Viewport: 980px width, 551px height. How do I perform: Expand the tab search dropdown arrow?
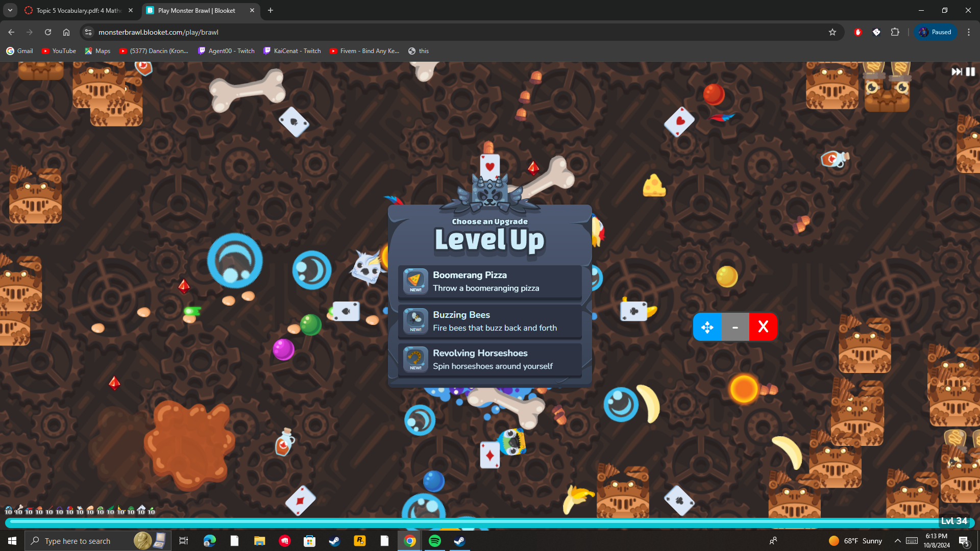pos(10,10)
